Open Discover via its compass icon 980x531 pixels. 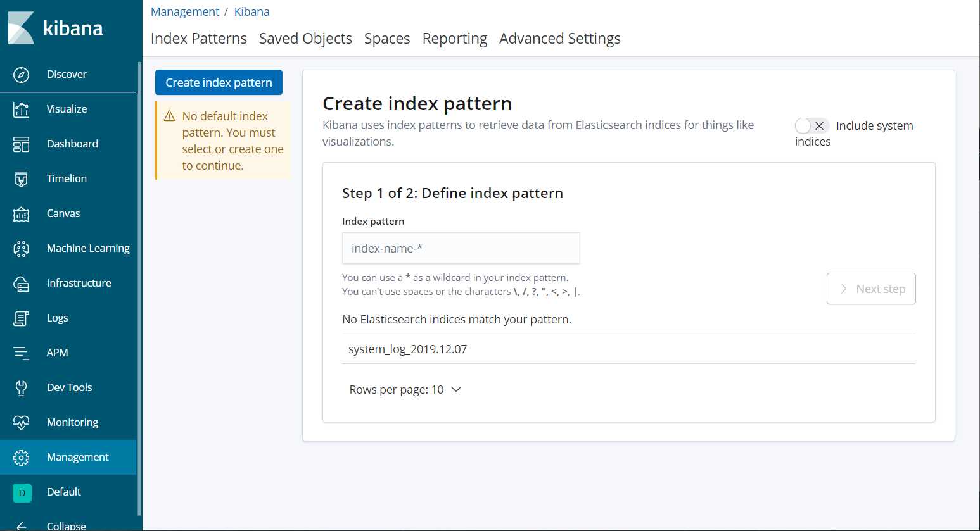21,74
